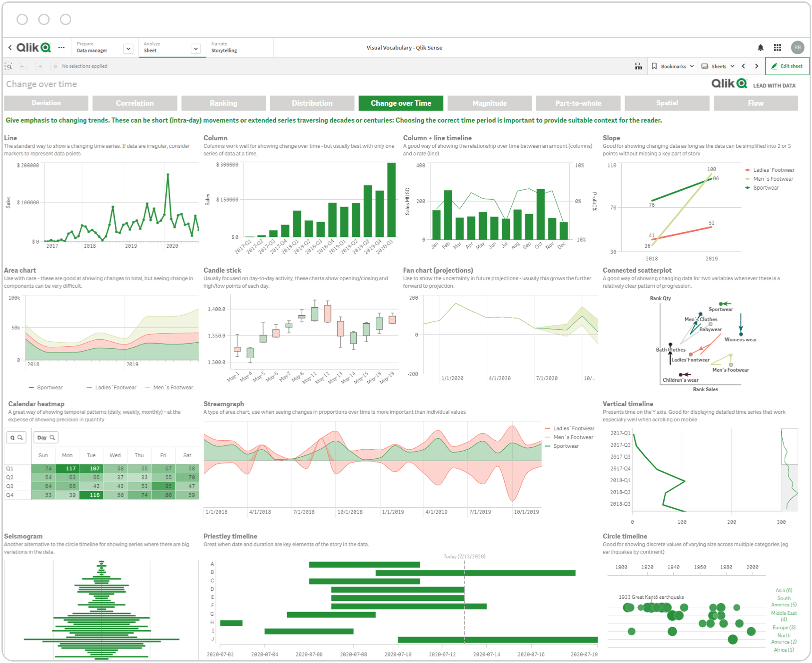
Task: Open Narrate Storytelling view
Action: coord(239,48)
